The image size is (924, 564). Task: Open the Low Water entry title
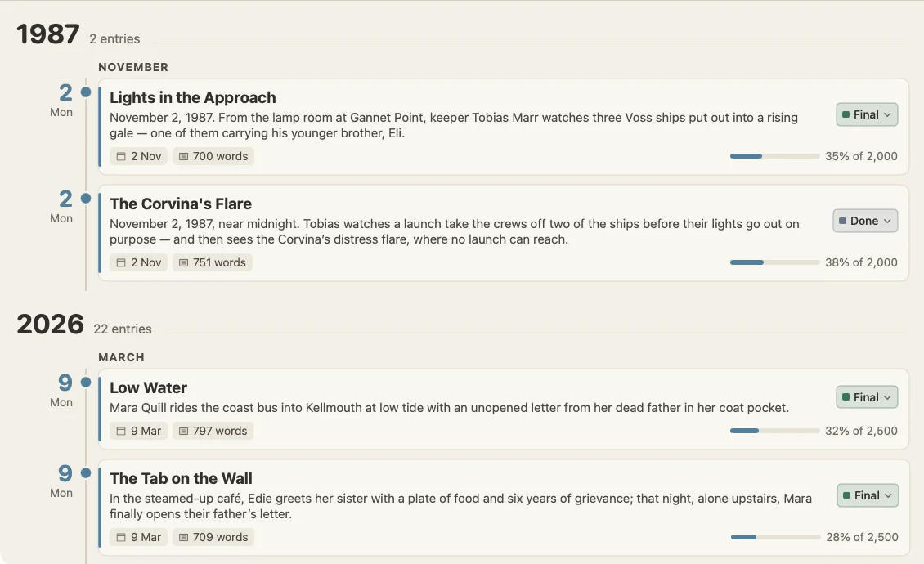pos(148,387)
